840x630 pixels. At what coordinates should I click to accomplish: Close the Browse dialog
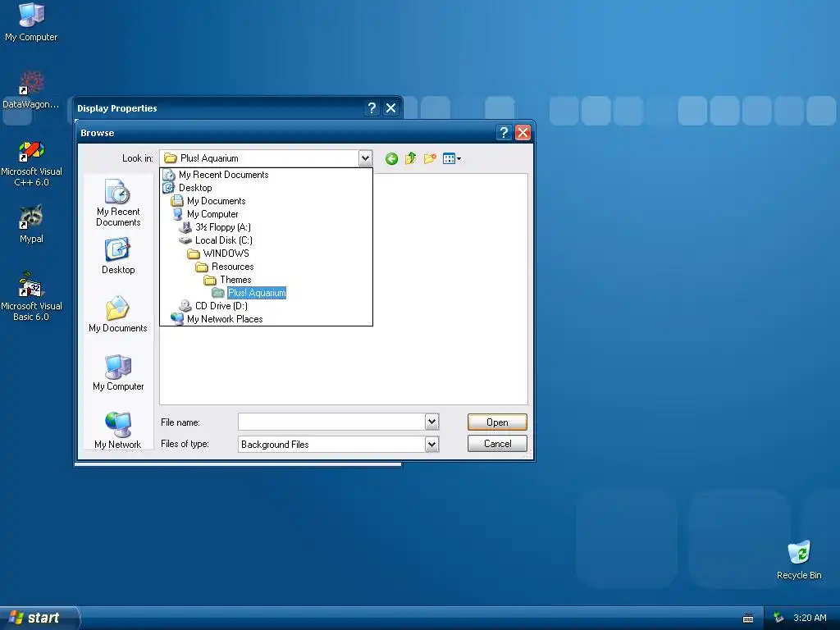(x=523, y=132)
